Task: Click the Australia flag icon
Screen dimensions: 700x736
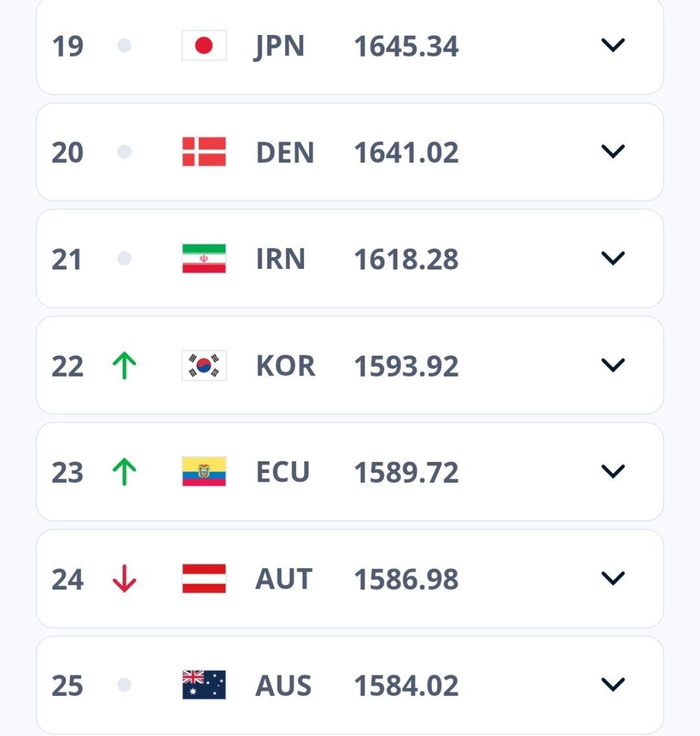Action: tap(204, 685)
